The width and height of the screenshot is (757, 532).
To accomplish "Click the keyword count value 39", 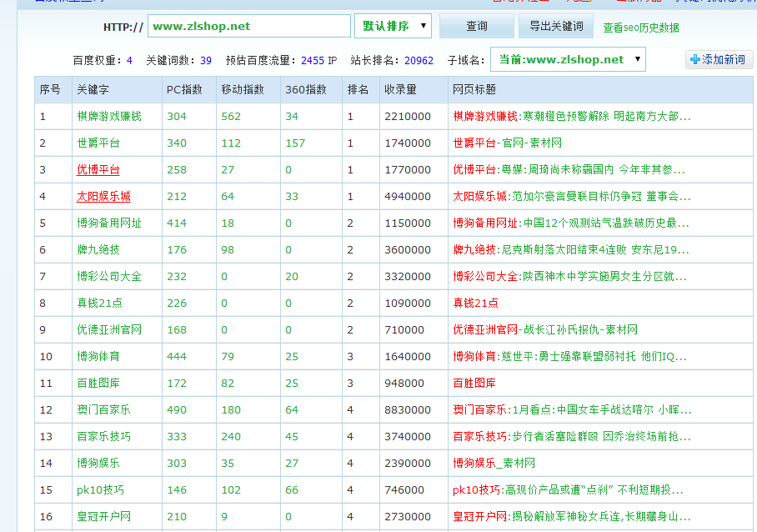I will point(206,61).
